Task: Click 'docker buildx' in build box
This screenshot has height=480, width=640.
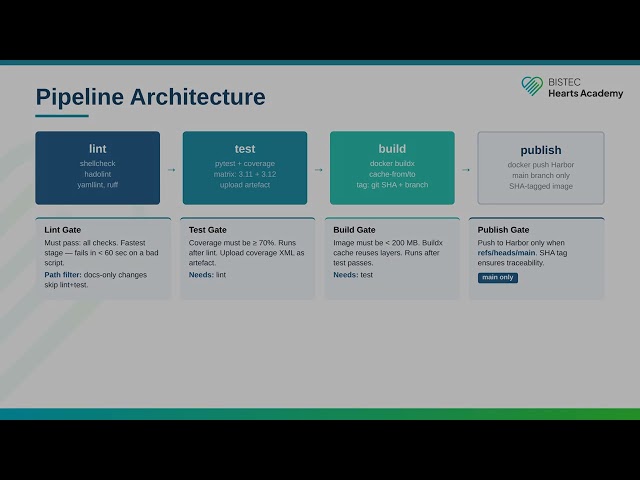Action: [x=392, y=163]
